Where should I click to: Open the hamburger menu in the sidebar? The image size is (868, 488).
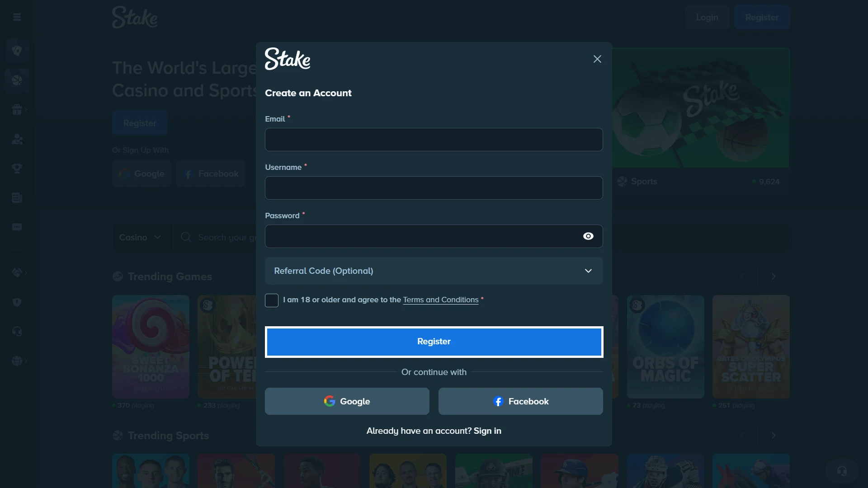pyautogui.click(x=17, y=17)
